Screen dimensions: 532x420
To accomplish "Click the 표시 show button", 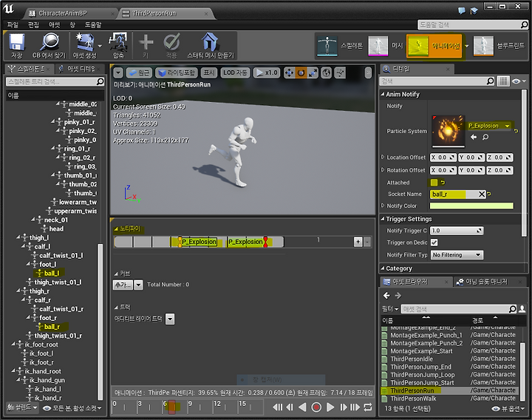I will point(209,72).
